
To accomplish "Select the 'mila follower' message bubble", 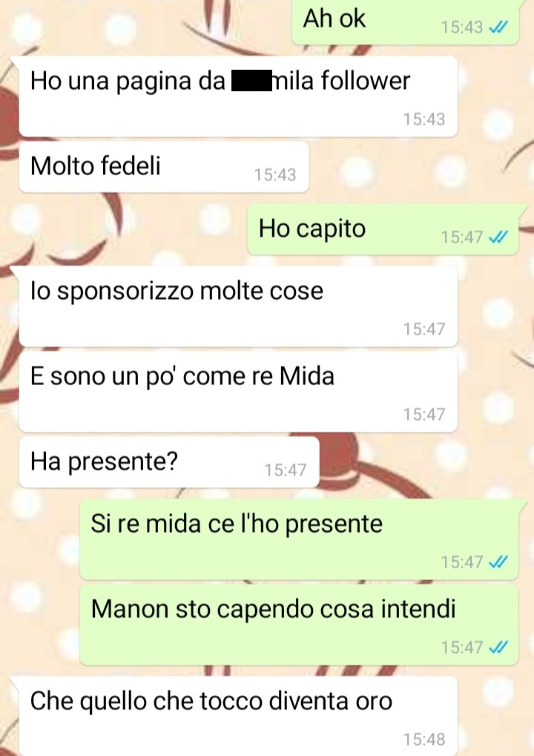I will pos(238,96).
